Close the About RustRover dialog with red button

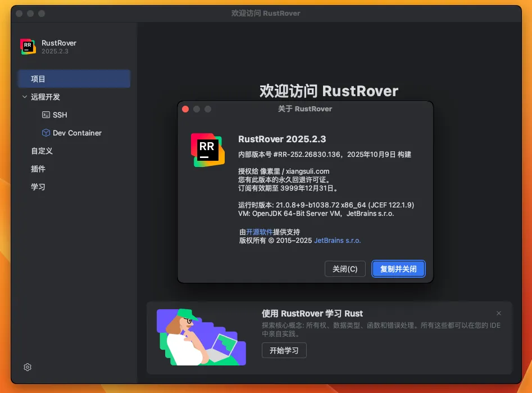point(185,109)
